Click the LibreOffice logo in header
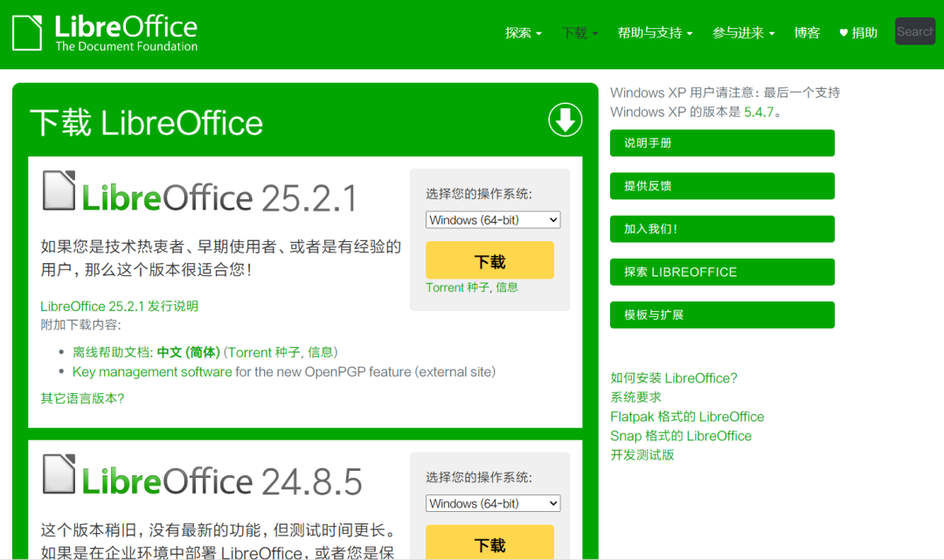Viewport: 944px width, 560px height. pyautogui.click(x=105, y=33)
